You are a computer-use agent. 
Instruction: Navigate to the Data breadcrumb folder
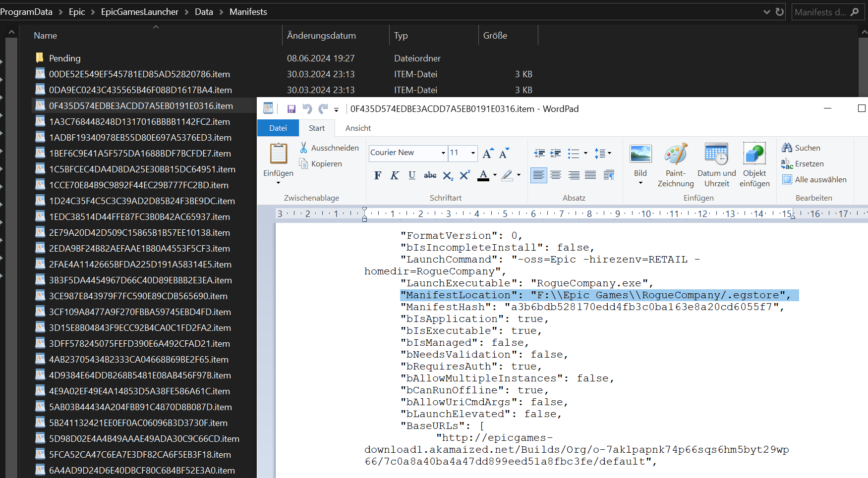204,12
